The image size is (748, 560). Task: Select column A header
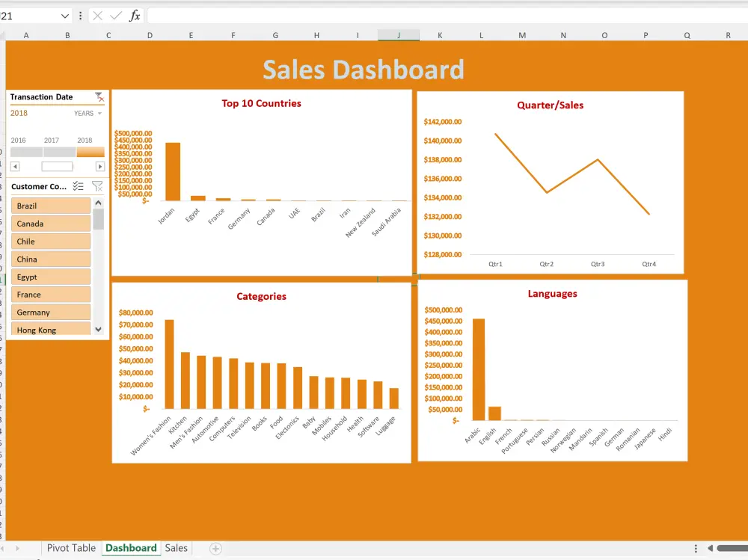point(25,35)
